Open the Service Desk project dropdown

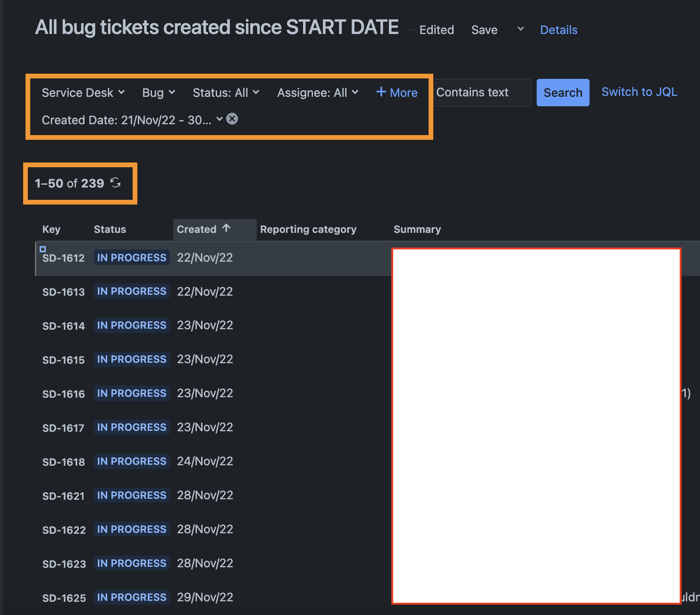[x=83, y=93]
